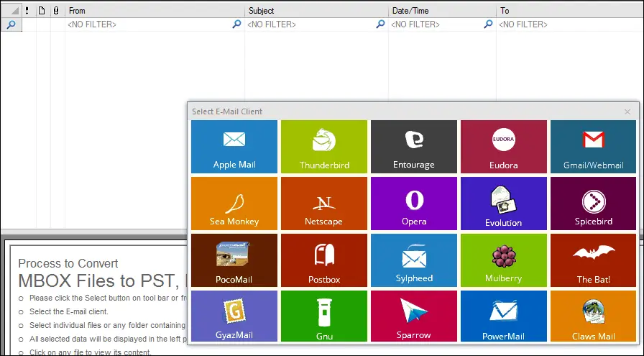The height and width of the screenshot is (356, 644).
Task: Choose the Gmail/Webmail tile
Action: (593, 147)
